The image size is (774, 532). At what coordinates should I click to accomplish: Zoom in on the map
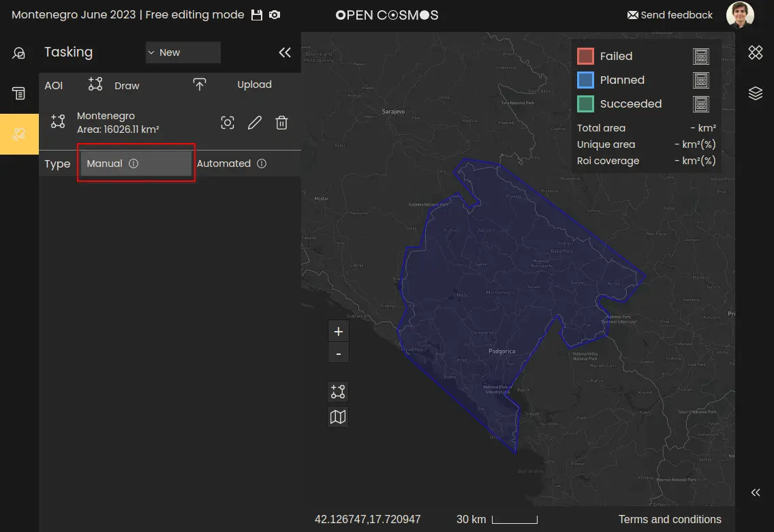point(338,332)
